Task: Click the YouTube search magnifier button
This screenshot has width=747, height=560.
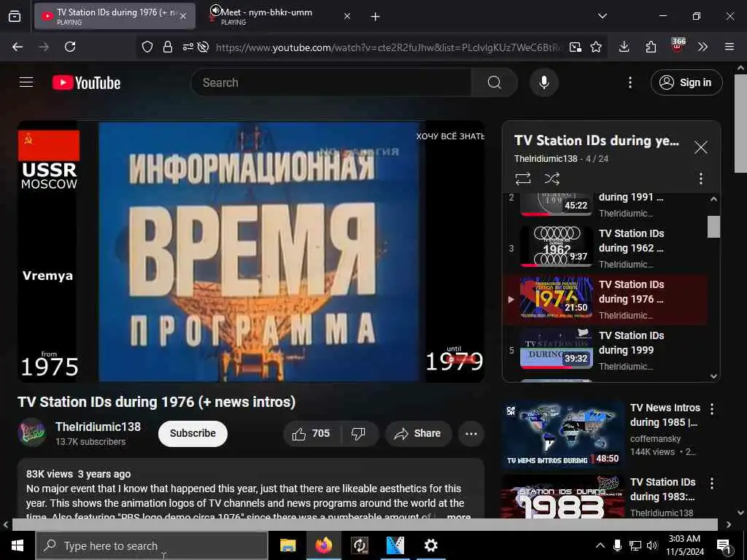Action: (x=494, y=82)
